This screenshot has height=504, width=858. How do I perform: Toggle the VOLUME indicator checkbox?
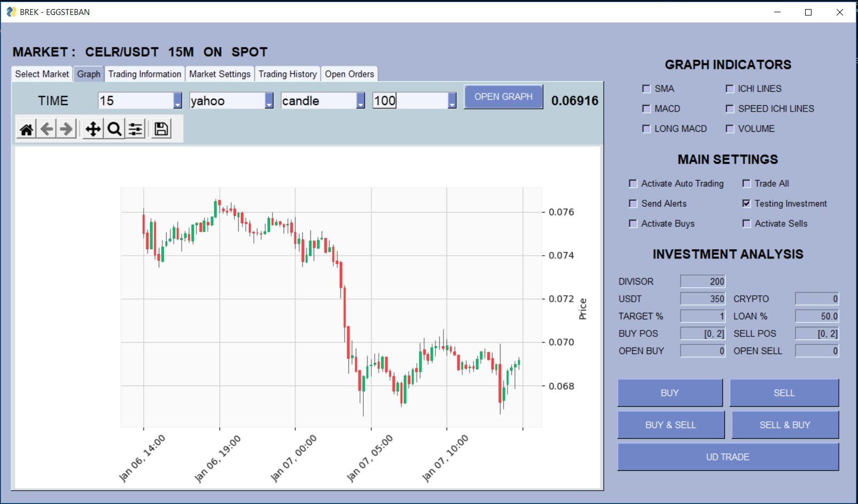[730, 129]
